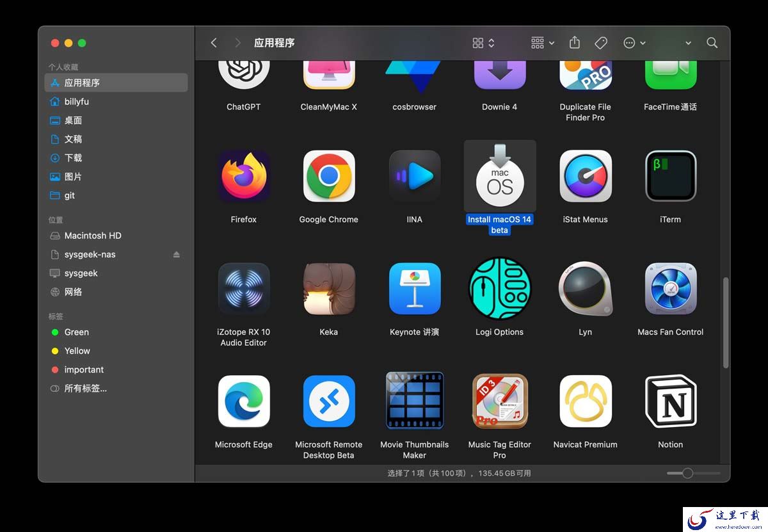This screenshot has height=532, width=768.
Task: Click the 个人收藏 sidebar header
Action: [x=63, y=67]
